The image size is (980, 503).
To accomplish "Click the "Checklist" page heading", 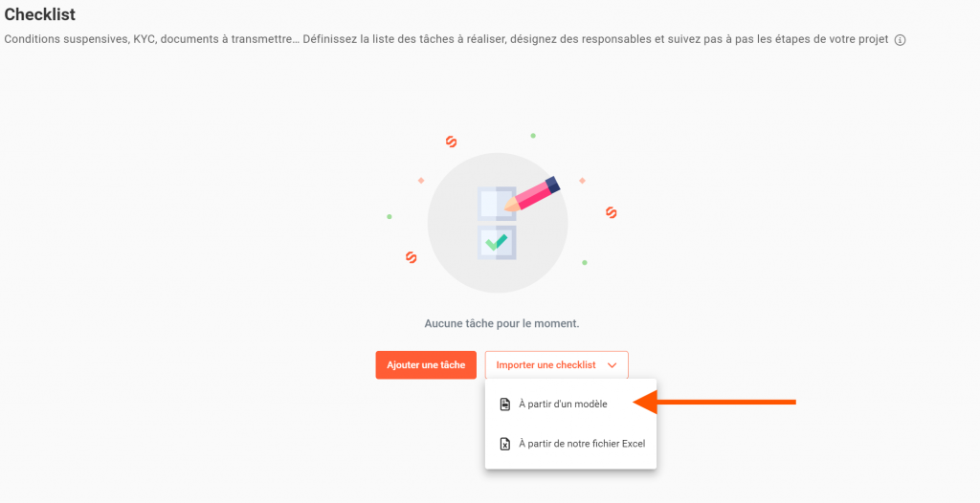I will pyautogui.click(x=40, y=14).
